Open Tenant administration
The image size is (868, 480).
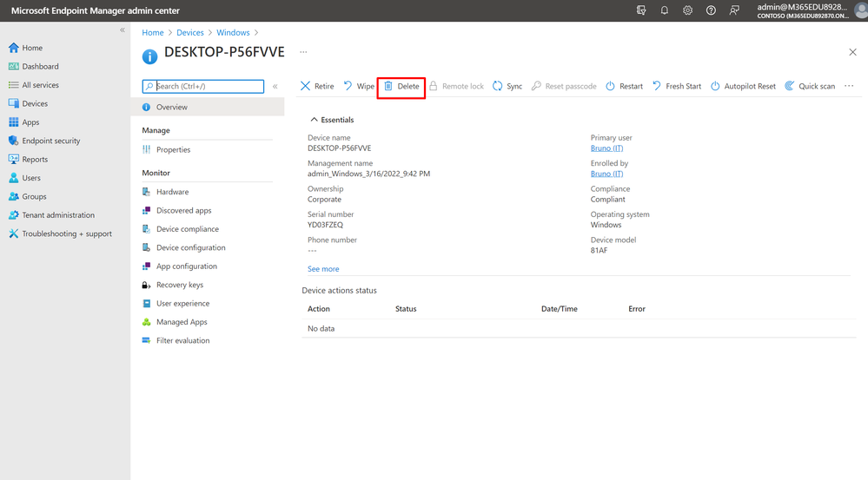51,215
